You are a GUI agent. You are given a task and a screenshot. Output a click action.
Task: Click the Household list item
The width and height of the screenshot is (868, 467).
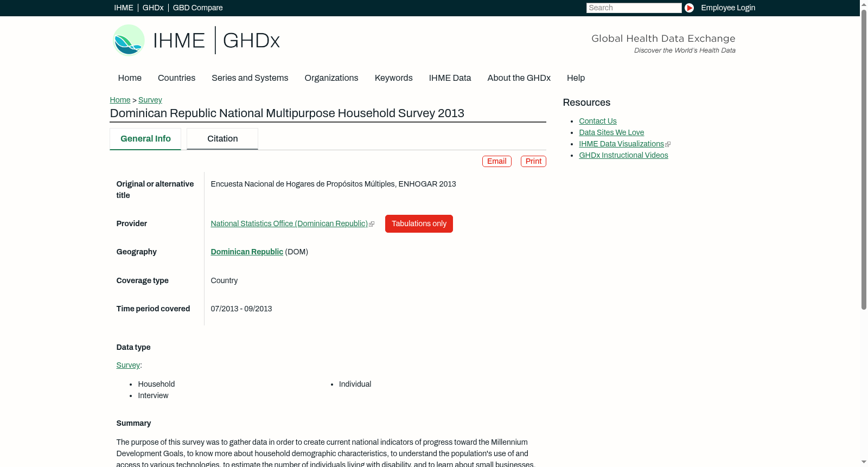[x=156, y=384]
